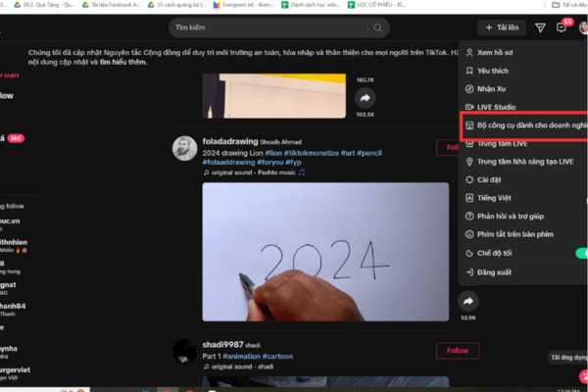Click tìm hiểu thêm link in notice
This screenshot has height=392, width=588.
(x=123, y=63)
